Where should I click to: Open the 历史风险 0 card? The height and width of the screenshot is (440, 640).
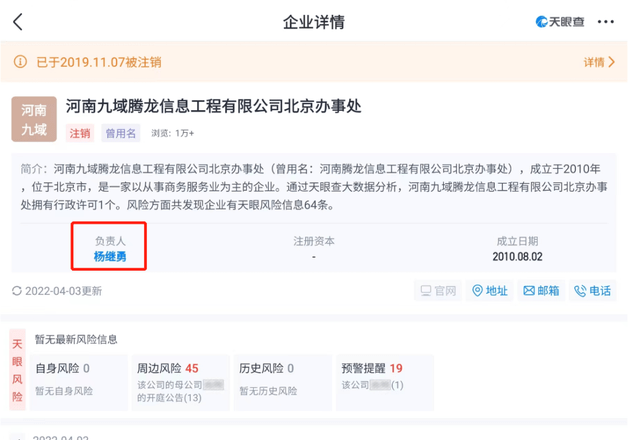pyautogui.click(x=283, y=382)
